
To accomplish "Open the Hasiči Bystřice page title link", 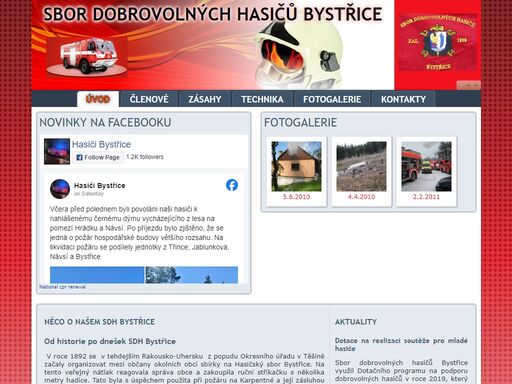I will tap(101, 144).
